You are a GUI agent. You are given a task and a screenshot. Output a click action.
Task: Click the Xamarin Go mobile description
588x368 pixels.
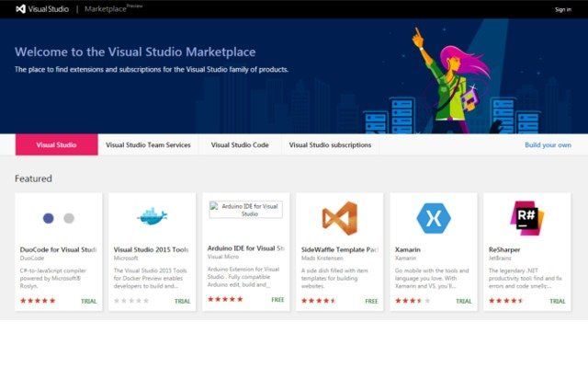click(x=432, y=278)
